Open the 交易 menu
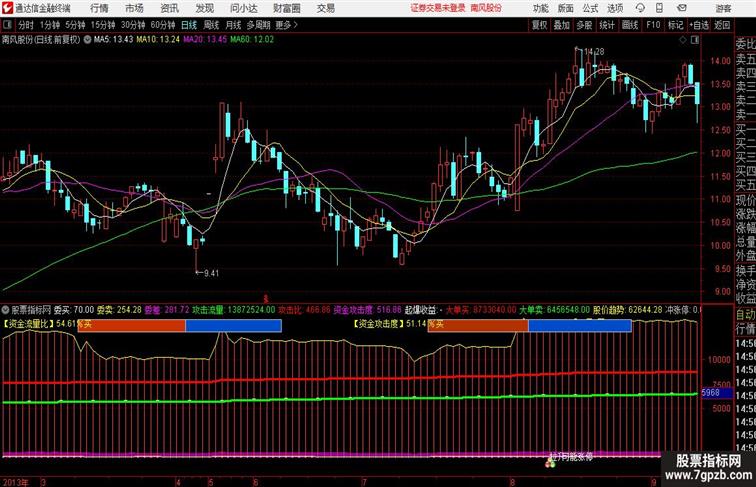Viewport: 756px width, 487px height. coord(325,8)
